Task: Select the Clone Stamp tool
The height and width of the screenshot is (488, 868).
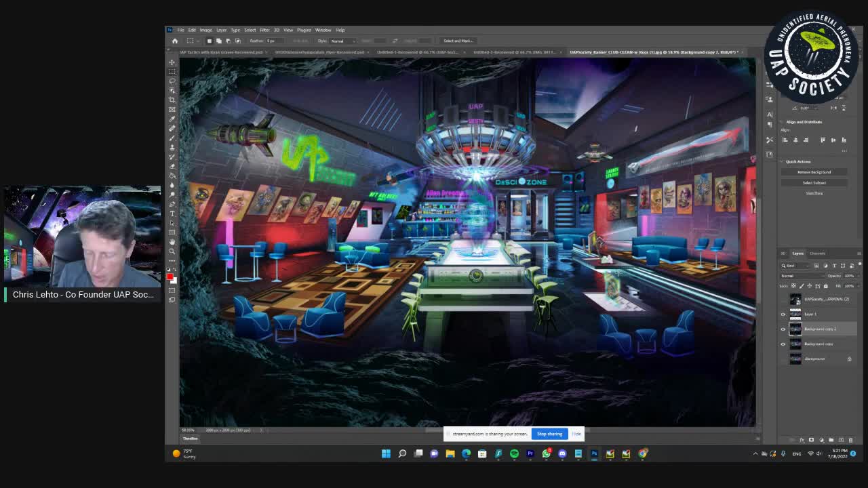Action: coord(172,148)
